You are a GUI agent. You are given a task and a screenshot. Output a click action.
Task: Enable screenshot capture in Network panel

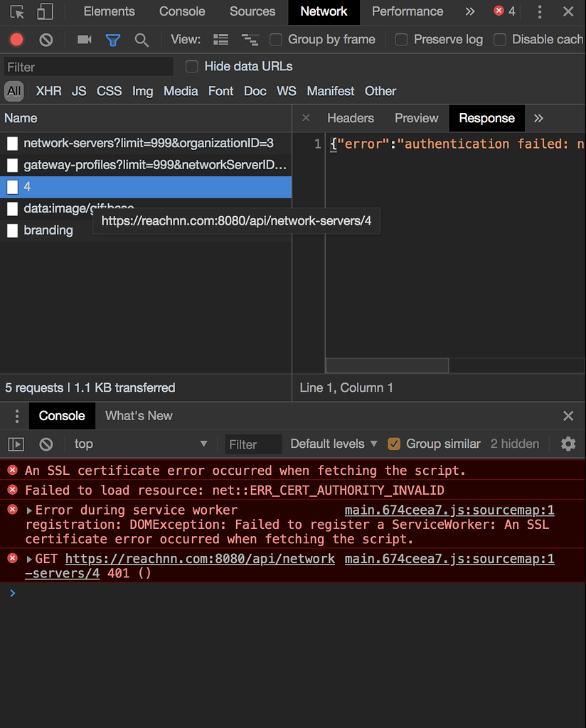pos(84,39)
